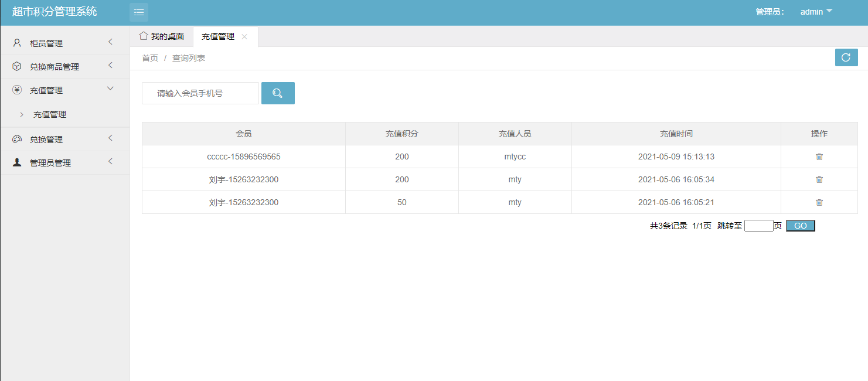Click the 2021-05-09 15:13:13 time cell
Screen dimensions: 868x381
pyautogui.click(x=676, y=157)
